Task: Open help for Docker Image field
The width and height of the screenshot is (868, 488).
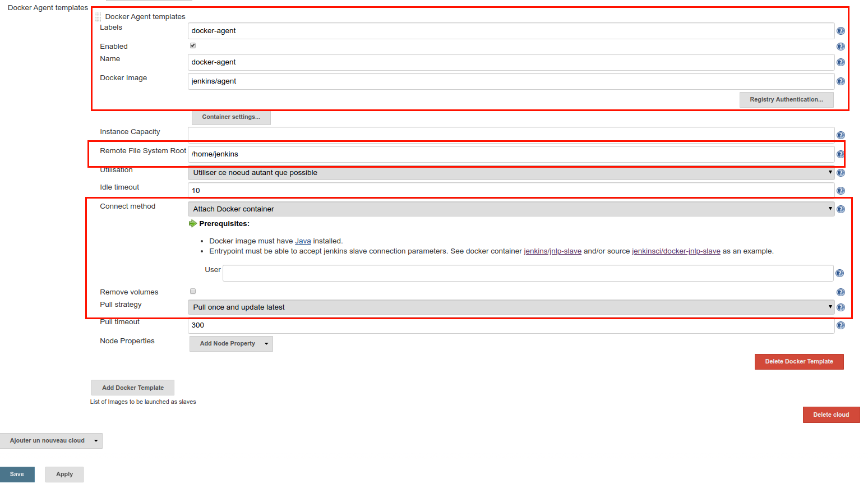Action: (x=840, y=81)
